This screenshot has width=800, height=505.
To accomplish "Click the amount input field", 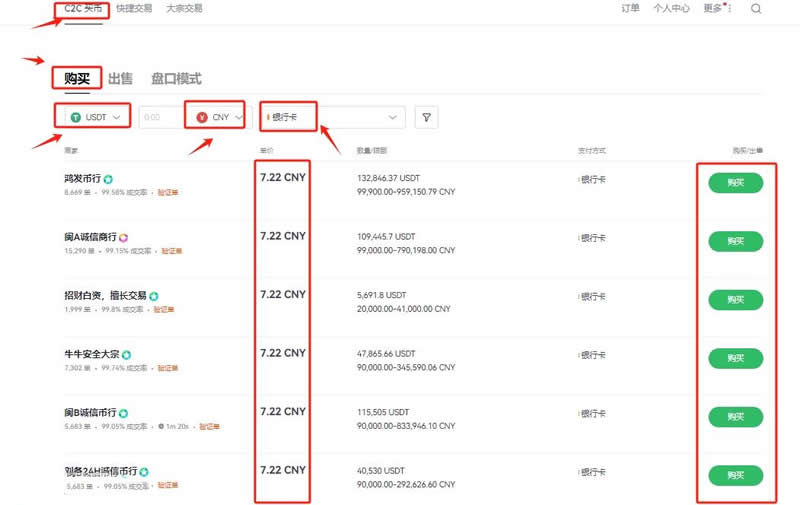I will 160,118.
